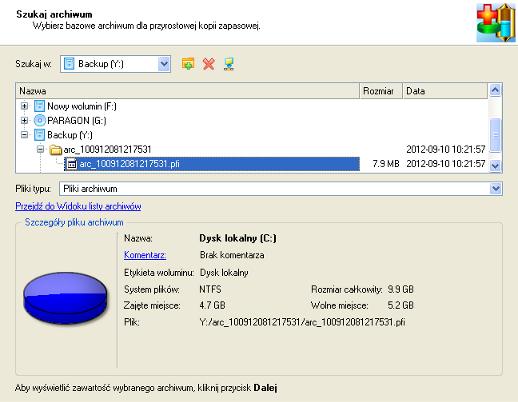Open the Szukaj w drive dropdown

click(164, 64)
